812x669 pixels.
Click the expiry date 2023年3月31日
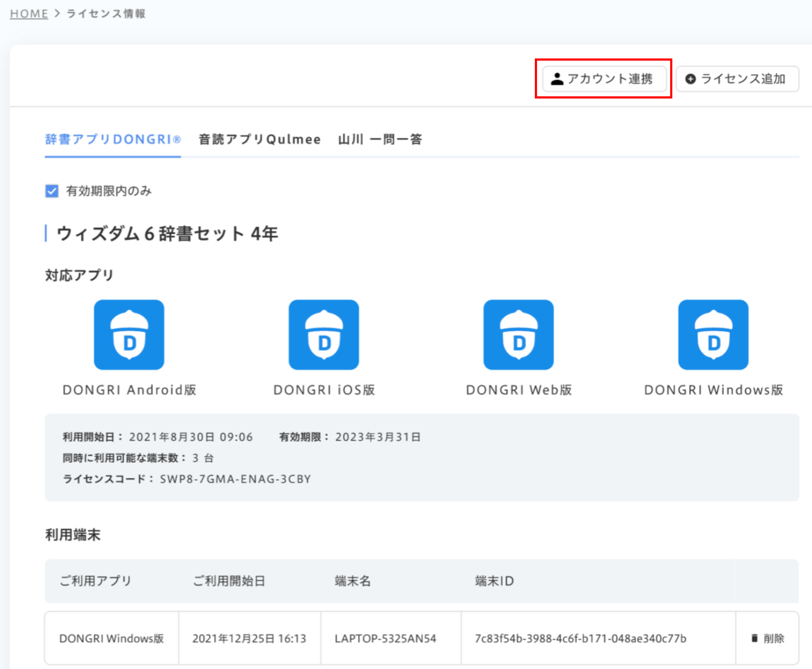pos(378,437)
